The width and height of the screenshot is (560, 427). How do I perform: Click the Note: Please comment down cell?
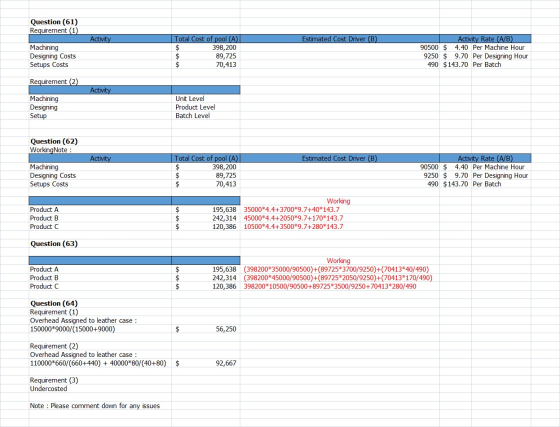point(100,406)
